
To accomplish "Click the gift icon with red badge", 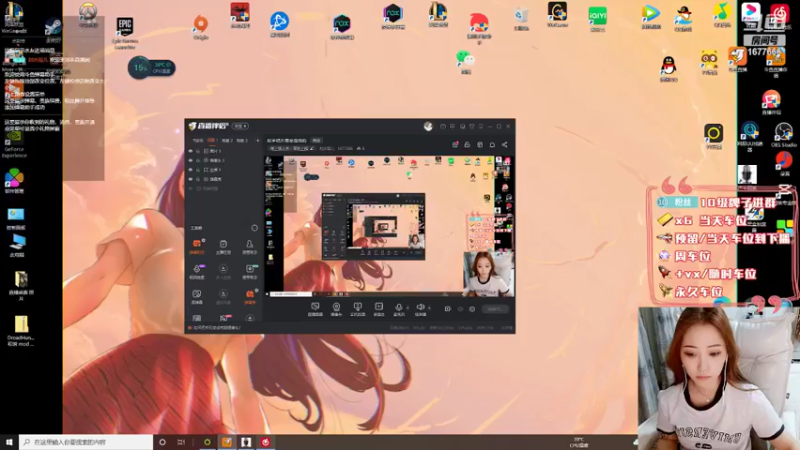I will click(x=455, y=145).
